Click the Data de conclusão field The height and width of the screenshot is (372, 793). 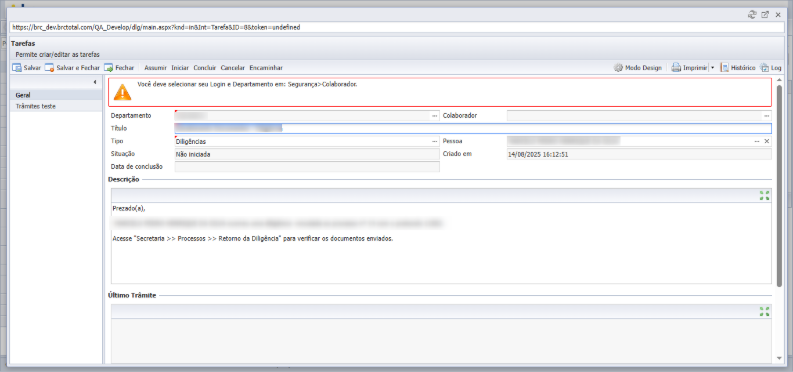[307, 167]
